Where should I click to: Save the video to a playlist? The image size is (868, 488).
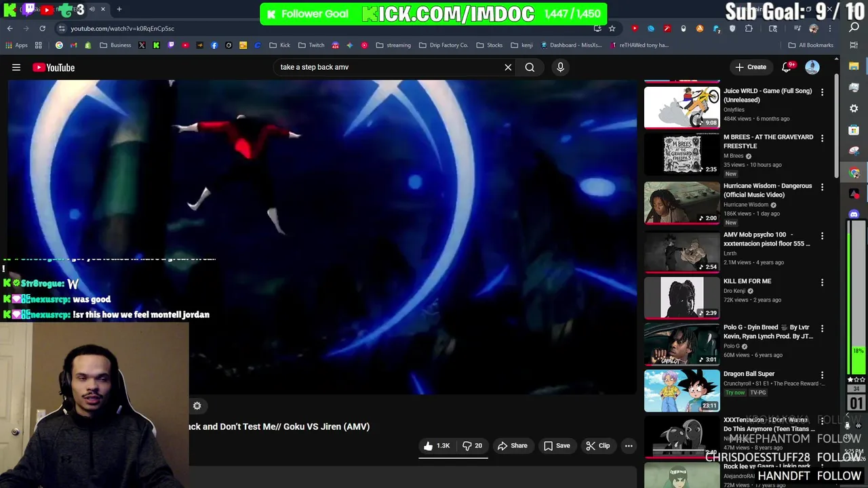pyautogui.click(x=556, y=445)
